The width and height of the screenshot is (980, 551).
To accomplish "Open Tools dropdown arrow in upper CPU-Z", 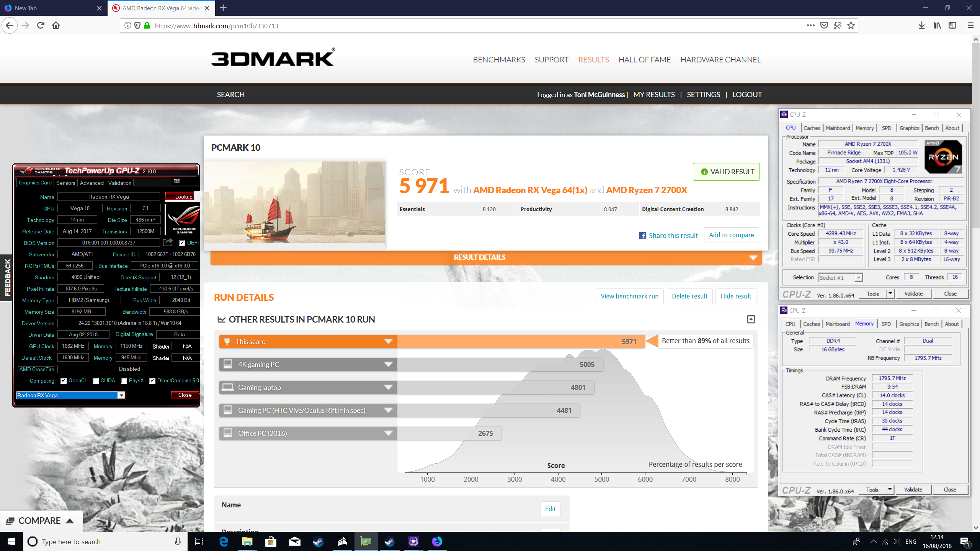I will click(x=890, y=293).
